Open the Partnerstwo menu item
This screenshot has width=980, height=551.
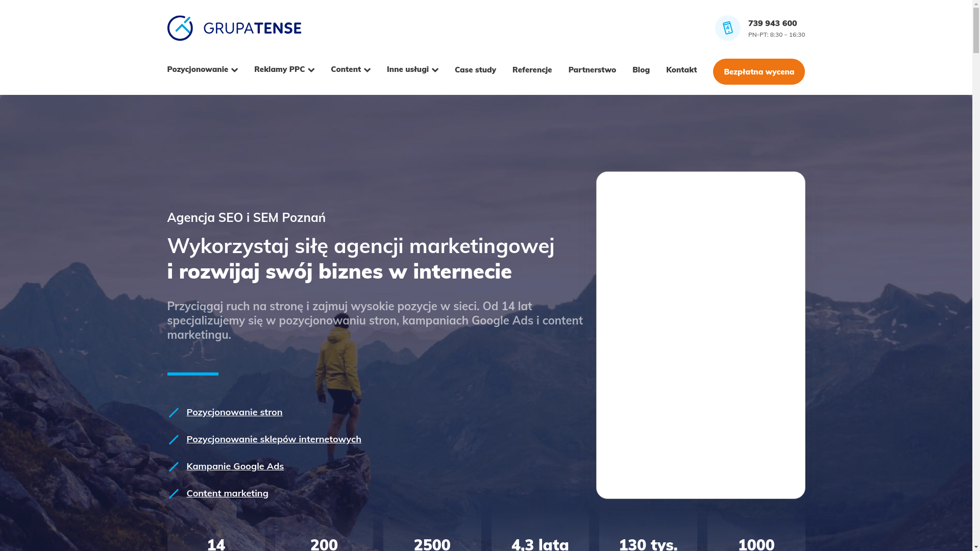(x=592, y=70)
